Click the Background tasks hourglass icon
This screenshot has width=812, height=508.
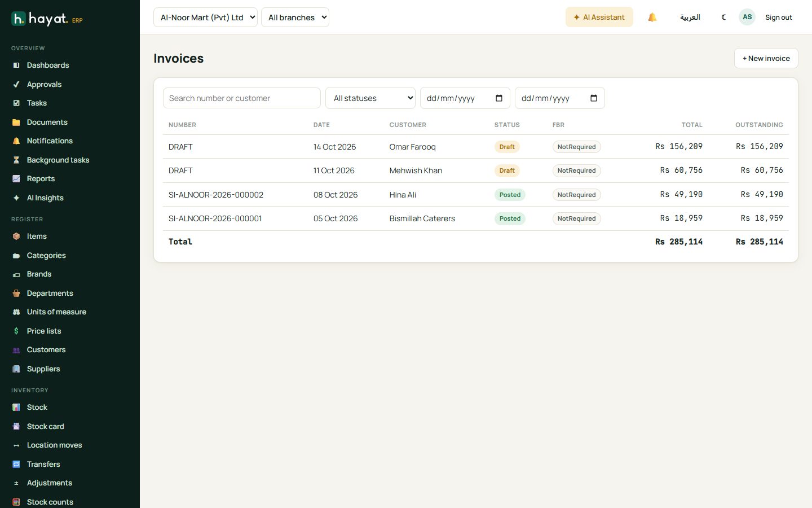(x=16, y=160)
